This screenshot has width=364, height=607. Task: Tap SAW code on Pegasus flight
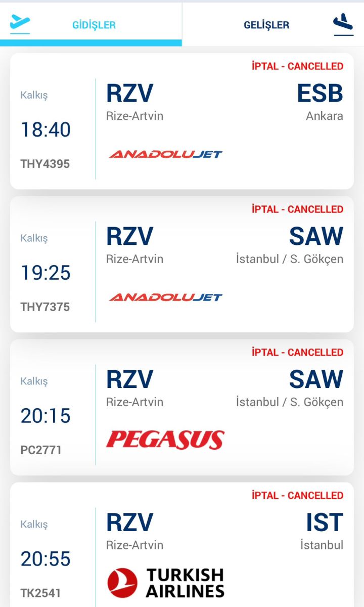tap(316, 379)
